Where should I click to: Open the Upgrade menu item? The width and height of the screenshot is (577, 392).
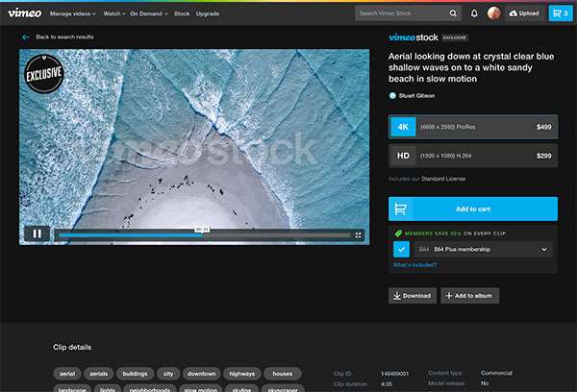click(207, 14)
